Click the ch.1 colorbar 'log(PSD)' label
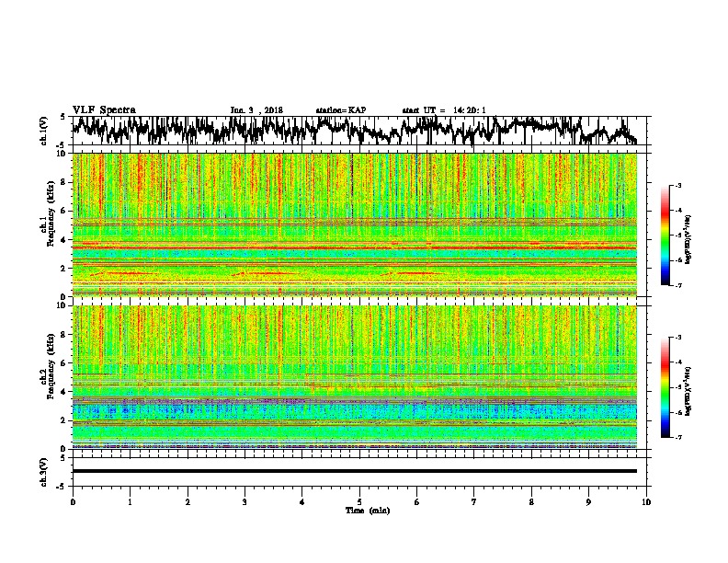 pos(688,239)
